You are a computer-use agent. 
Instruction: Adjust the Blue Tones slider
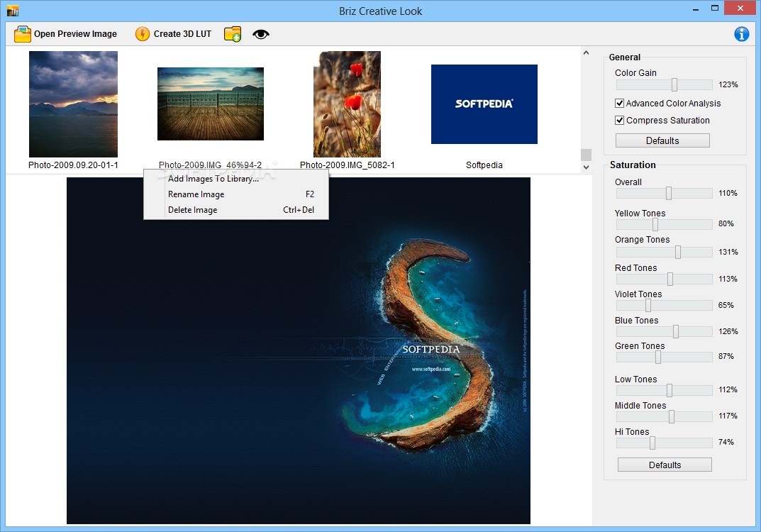(x=675, y=331)
